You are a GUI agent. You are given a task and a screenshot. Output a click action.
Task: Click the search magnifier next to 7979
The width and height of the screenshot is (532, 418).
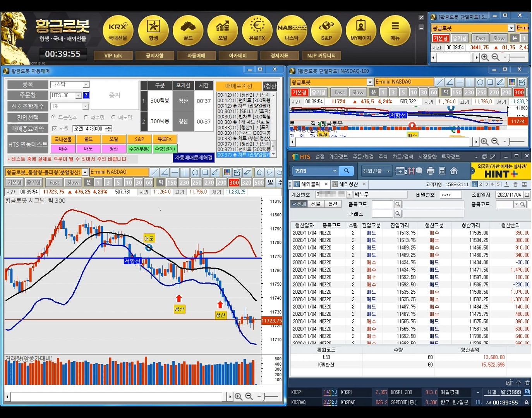[347, 171]
